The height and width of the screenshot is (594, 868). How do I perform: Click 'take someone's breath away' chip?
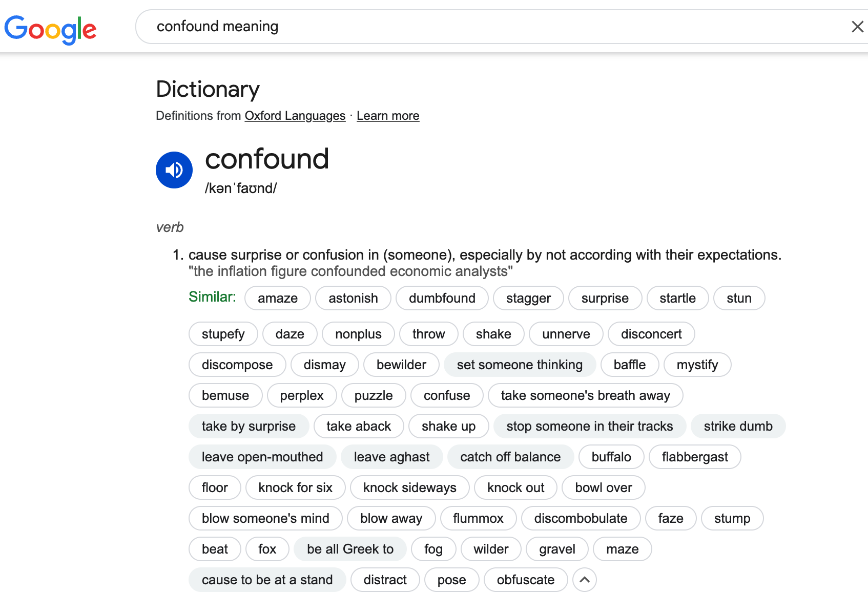pos(586,395)
